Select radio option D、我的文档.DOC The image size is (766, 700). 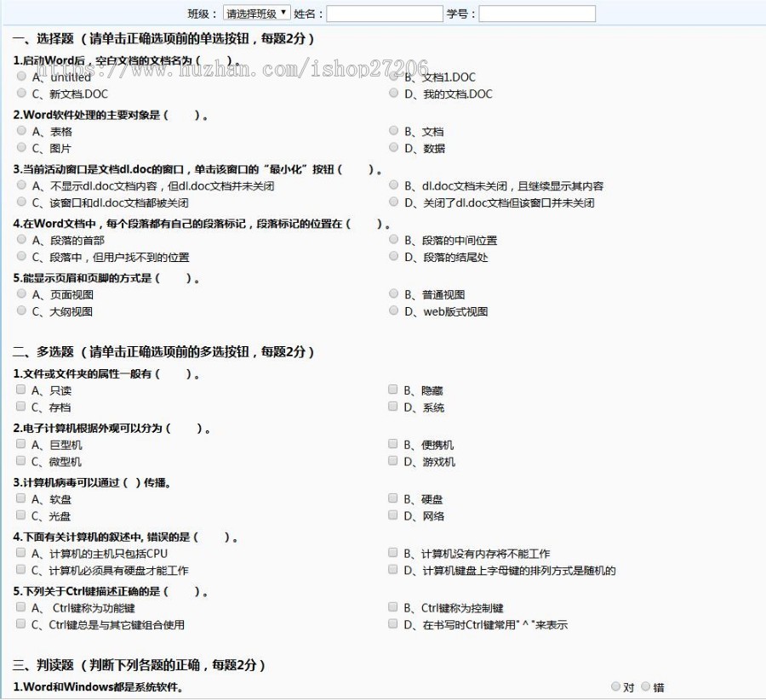tap(394, 93)
